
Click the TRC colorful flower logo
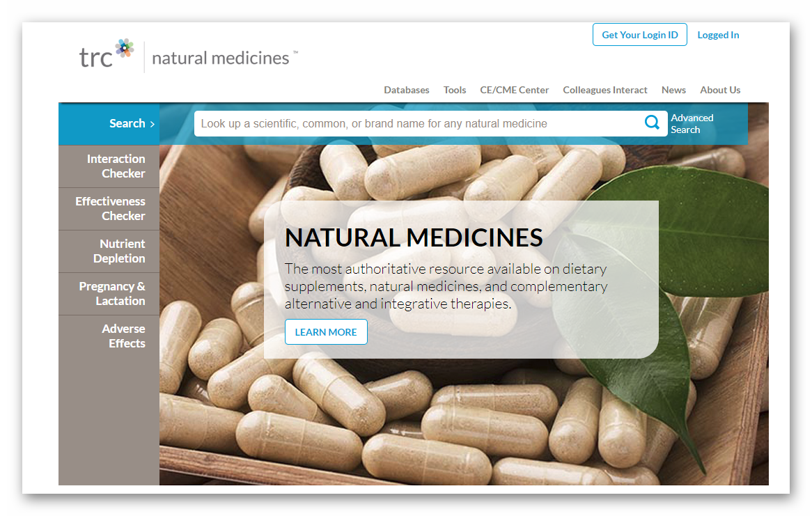(x=124, y=48)
